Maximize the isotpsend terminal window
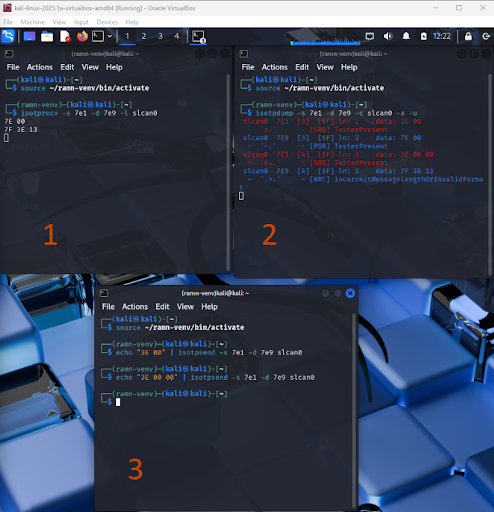The height and width of the screenshot is (512, 494). click(338, 293)
